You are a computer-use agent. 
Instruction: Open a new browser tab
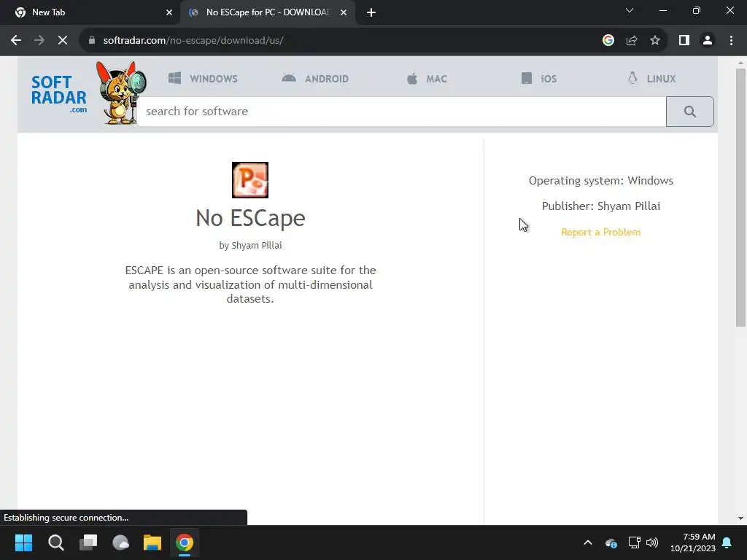tap(371, 12)
